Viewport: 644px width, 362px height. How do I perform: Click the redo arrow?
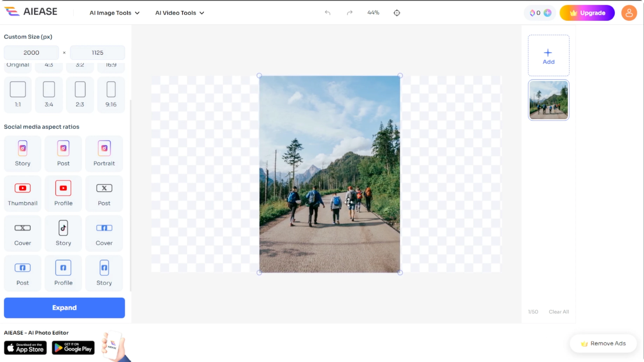click(349, 12)
